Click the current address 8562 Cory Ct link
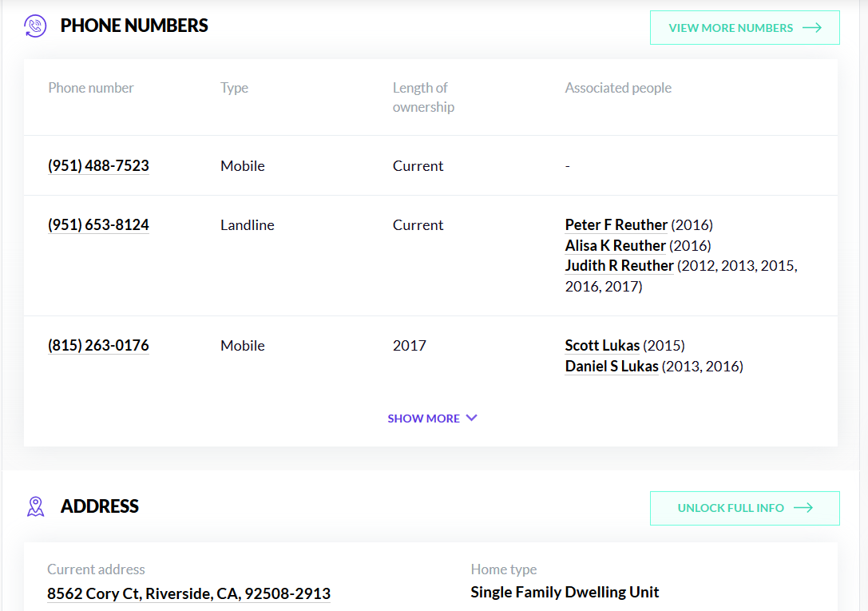 [x=188, y=593]
